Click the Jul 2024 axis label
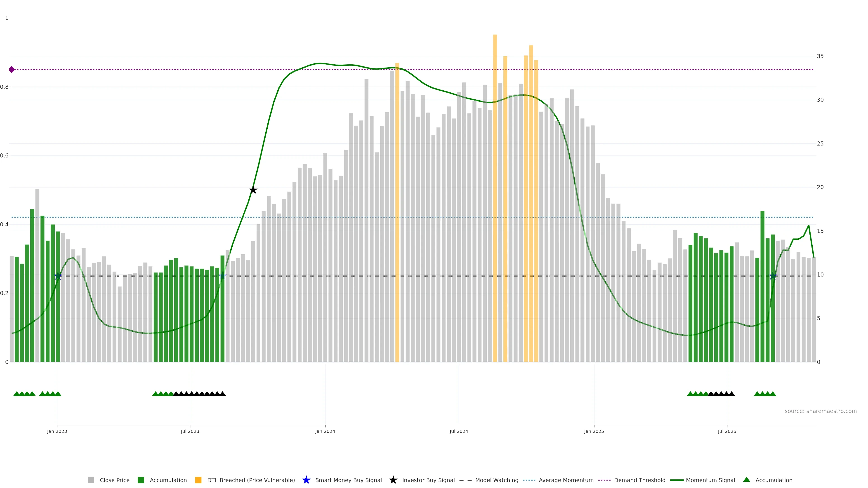 [x=459, y=431]
